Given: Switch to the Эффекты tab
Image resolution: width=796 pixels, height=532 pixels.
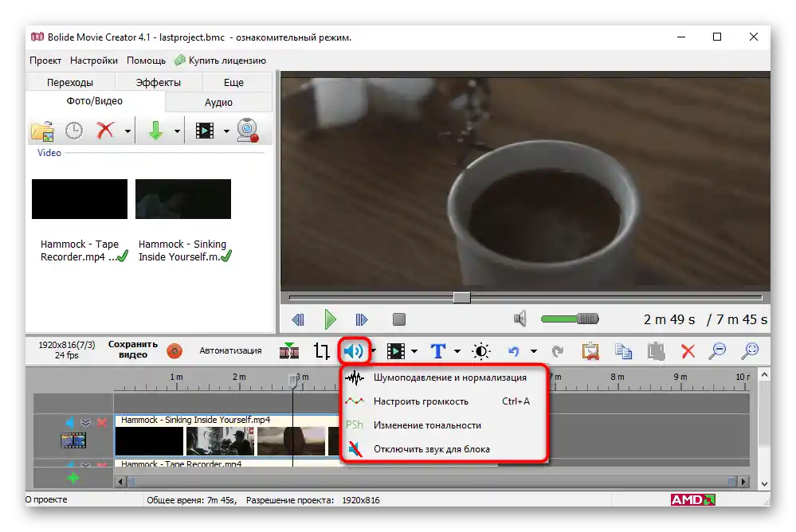Looking at the screenshot, I should point(159,82).
